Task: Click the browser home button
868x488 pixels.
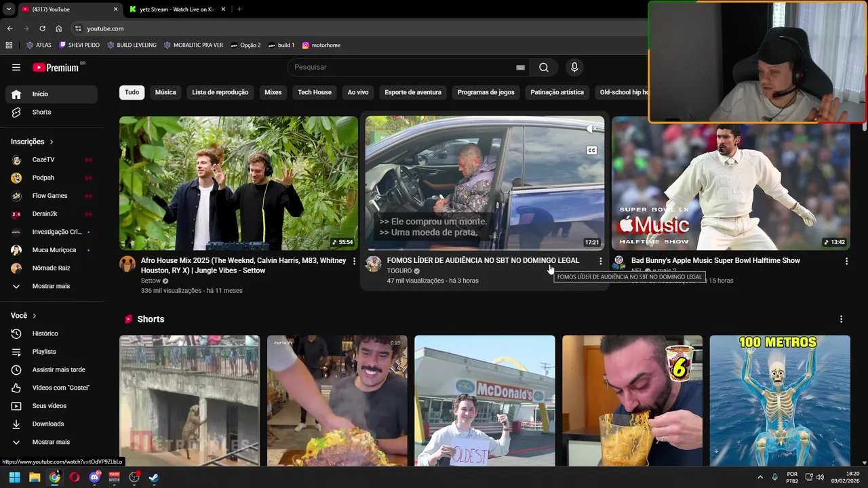Action: click(x=58, y=28)
